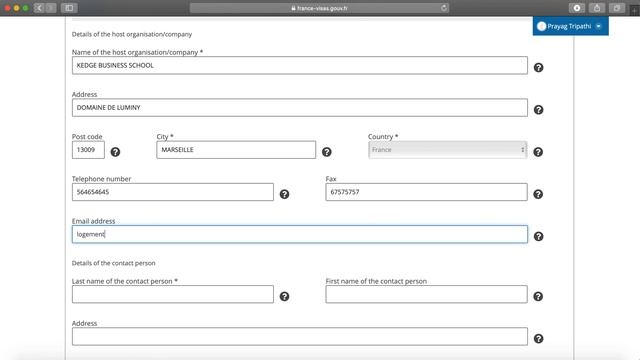Go forward with Safari forward arrow
Screen dimensions: 640x360
(51, 8)
